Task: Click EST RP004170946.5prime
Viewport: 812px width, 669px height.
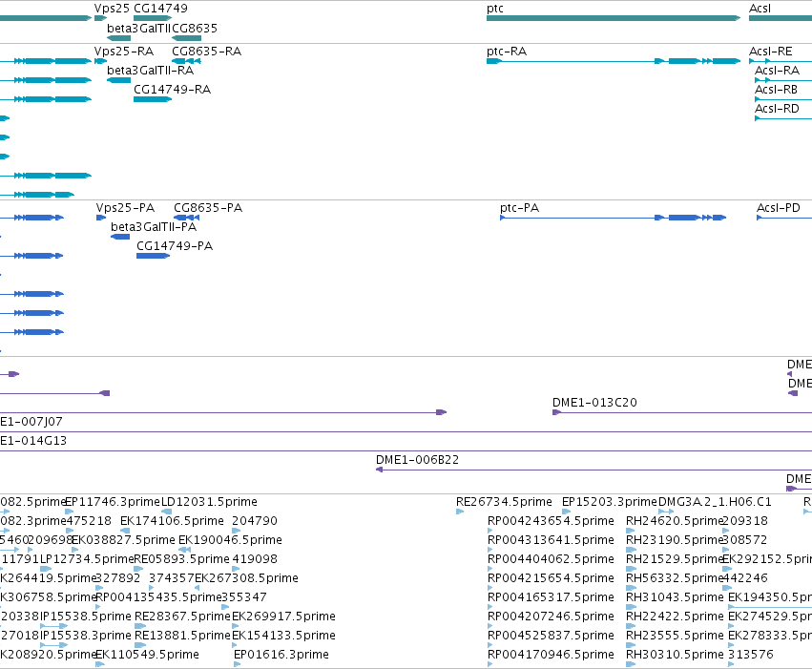Action: coord(551,655)
